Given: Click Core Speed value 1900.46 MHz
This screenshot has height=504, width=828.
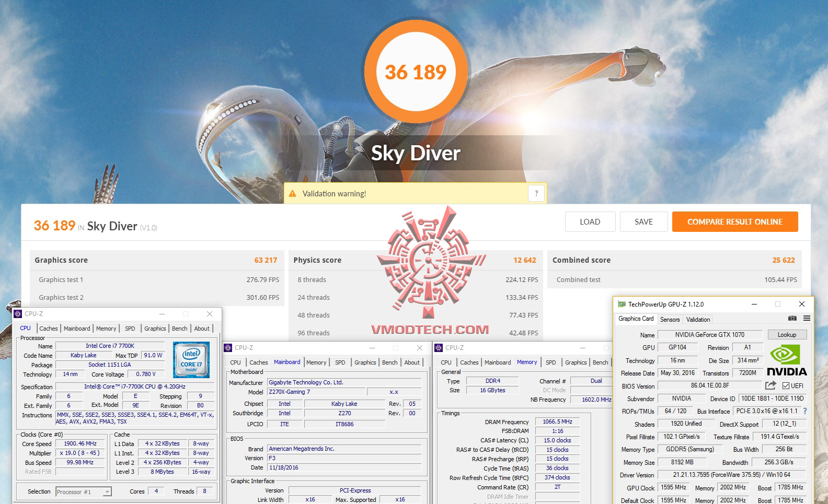Looking at the screenshot, I should [x=80, y=443].
